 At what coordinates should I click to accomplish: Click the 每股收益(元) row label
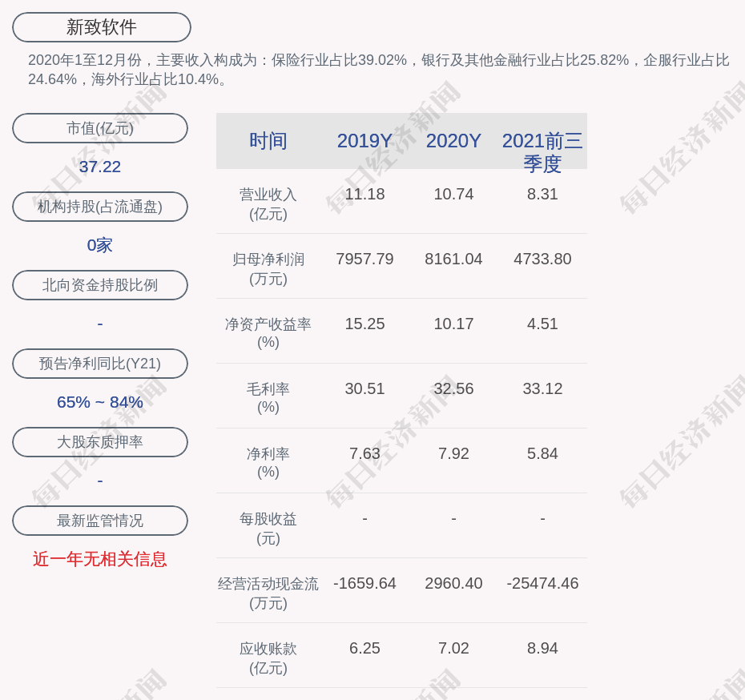click(268, 528)
